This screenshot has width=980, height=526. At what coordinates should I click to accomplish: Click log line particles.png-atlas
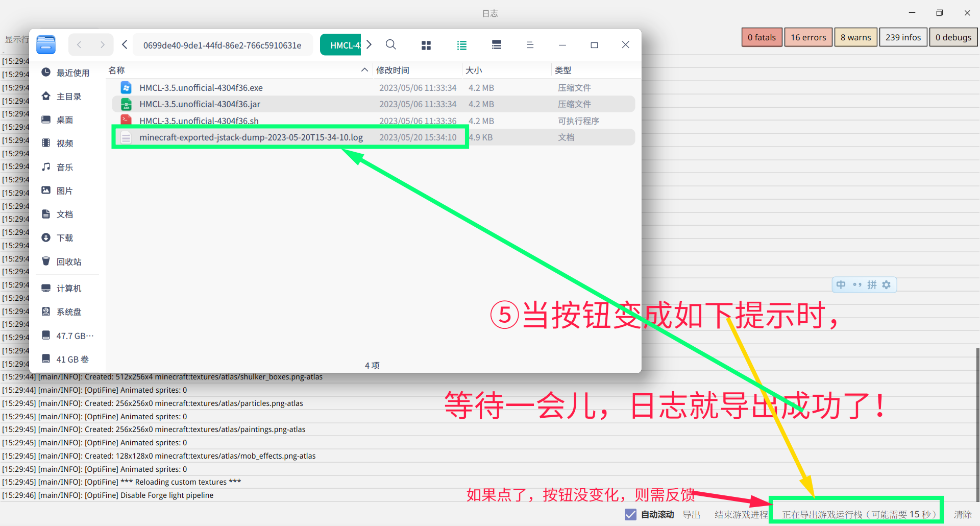[153, 403]
